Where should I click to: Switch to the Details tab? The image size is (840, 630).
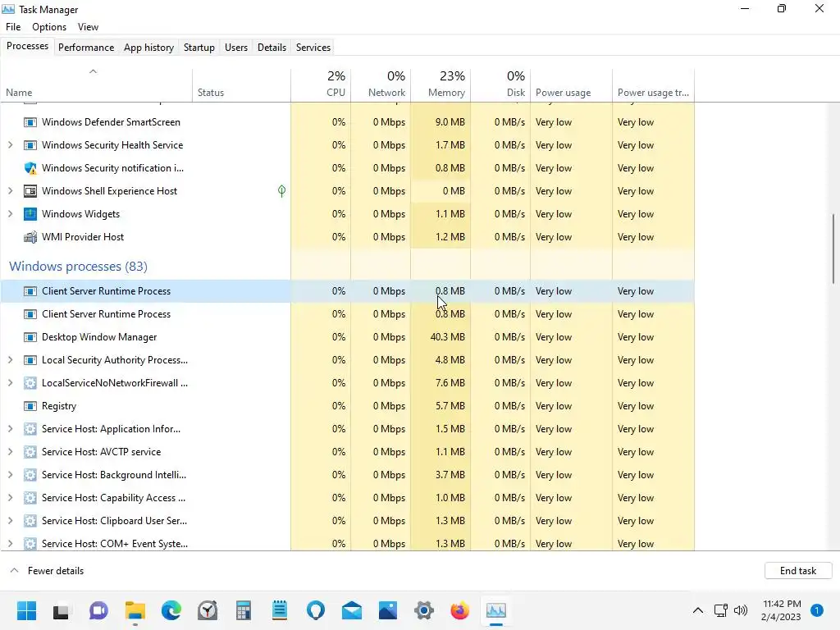coord(272,48)
